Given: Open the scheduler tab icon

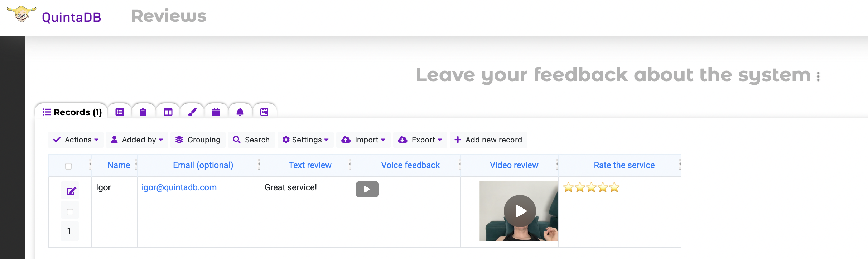Looking at the screenshot, I should pyautogui.click(x=264, y=112).
